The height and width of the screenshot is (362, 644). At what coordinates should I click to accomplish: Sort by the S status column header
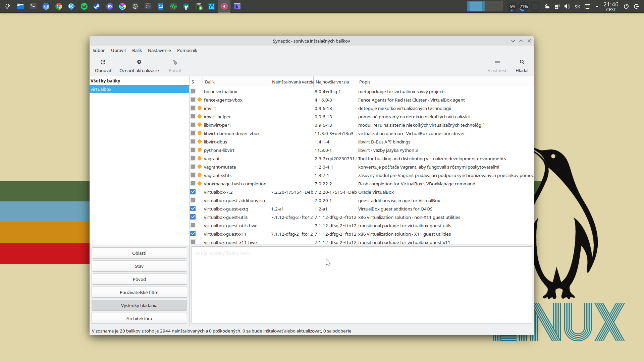click(x=193, y=82)
